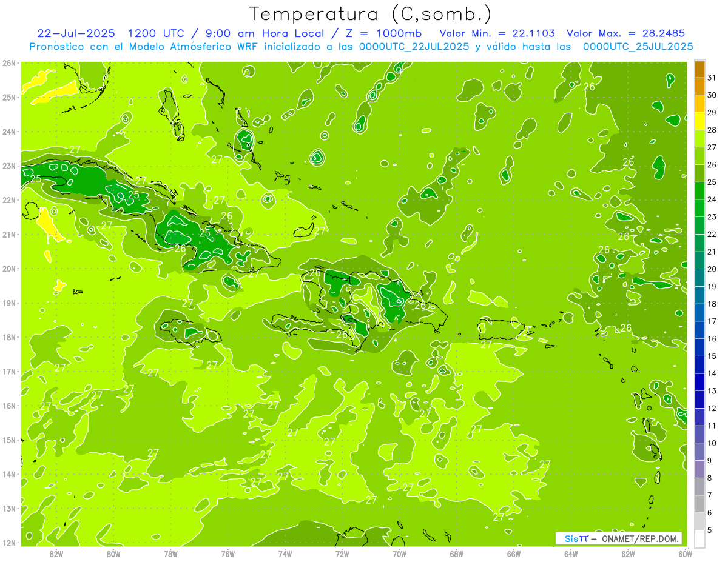Click the '16N' latitude axis label
The image size is (728, 562).
(8, 406)
